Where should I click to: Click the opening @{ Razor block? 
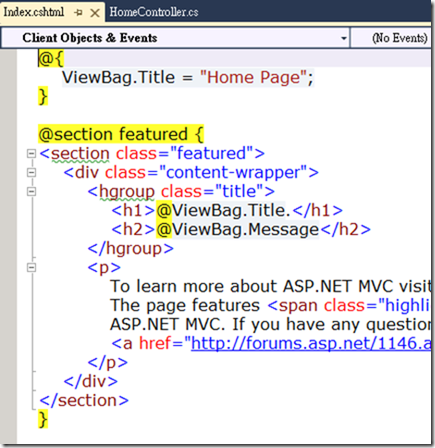pyautogui.click(x=51, y=58)
